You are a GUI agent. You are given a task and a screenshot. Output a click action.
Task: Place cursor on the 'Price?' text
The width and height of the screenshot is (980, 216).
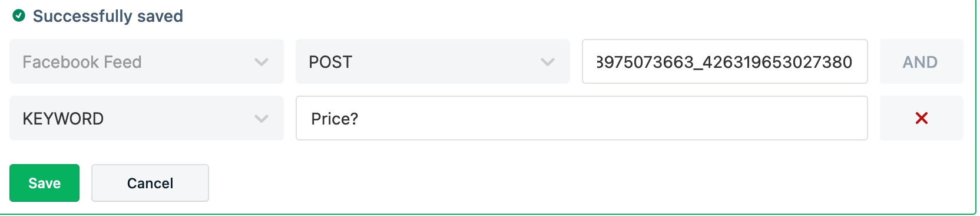point(335,119)
